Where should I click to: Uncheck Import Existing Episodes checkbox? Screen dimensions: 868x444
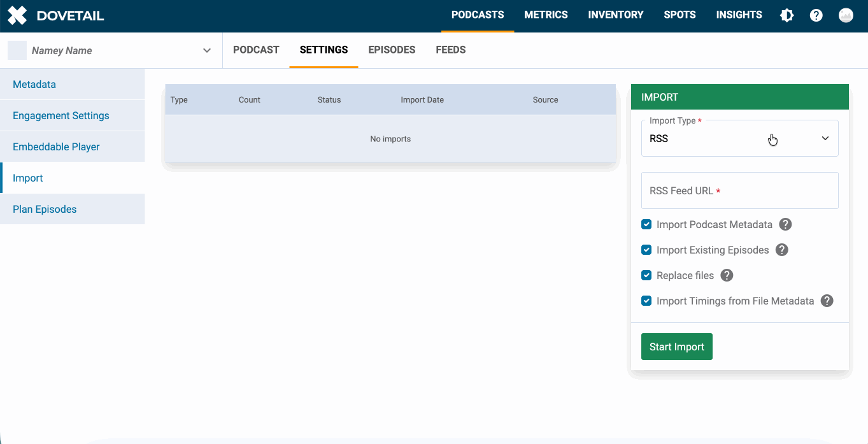646,250
